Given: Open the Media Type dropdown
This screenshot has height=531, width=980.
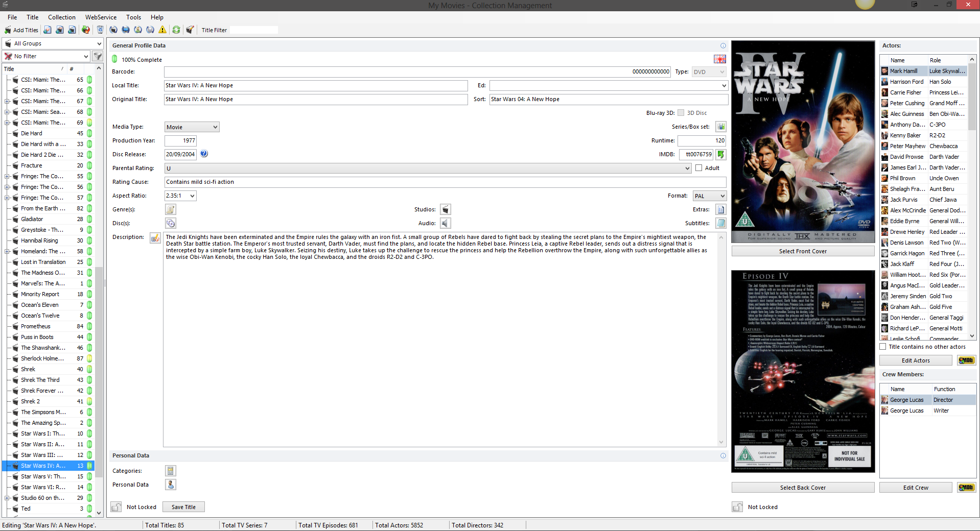Looking at the screenshot, I should point(192,127).
